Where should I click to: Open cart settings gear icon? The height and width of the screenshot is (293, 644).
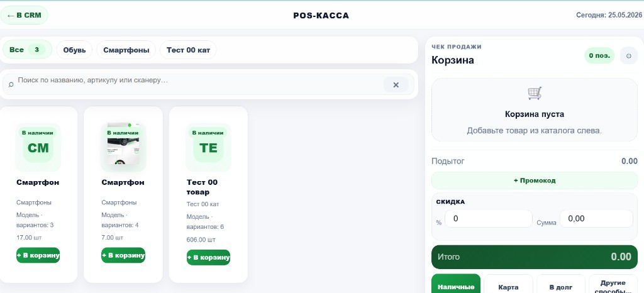coord(628,55)
